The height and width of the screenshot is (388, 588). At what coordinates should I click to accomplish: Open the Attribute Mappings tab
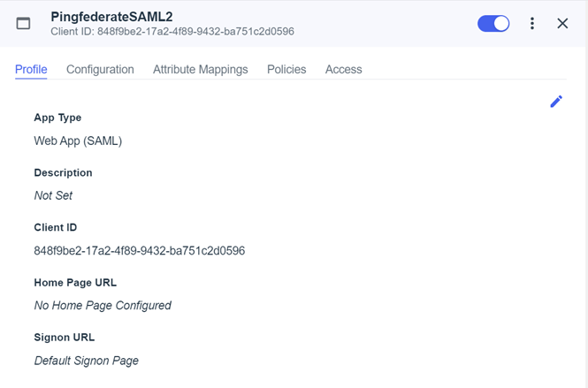point(200,69)
